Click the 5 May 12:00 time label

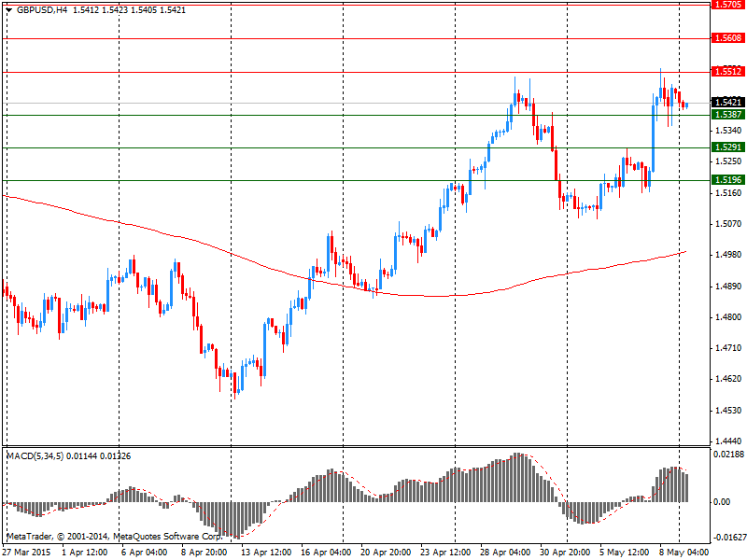622,553
